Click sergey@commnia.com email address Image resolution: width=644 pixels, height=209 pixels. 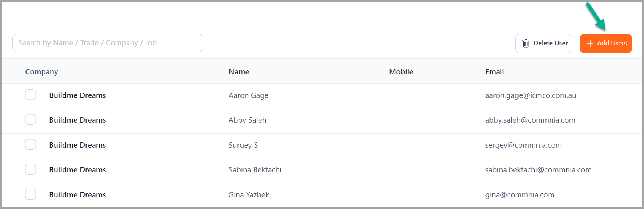coord(523,145)
